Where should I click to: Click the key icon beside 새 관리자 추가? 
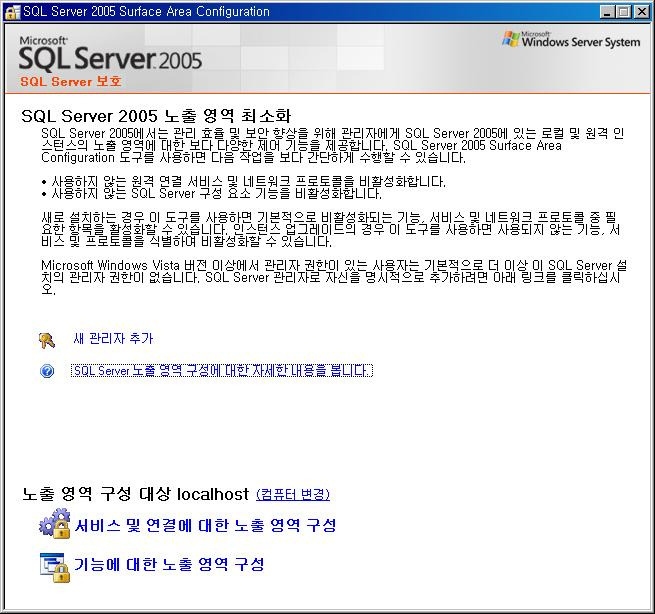tap(47, 340)
